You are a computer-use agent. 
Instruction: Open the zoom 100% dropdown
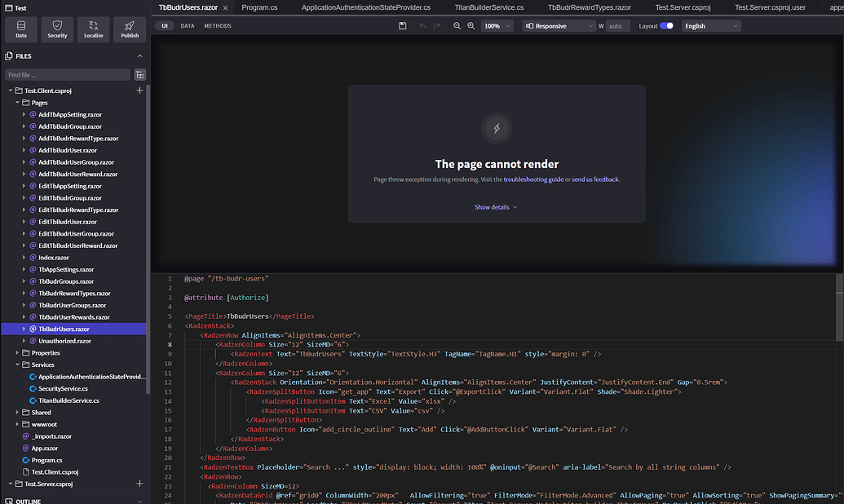click(497, 26)
